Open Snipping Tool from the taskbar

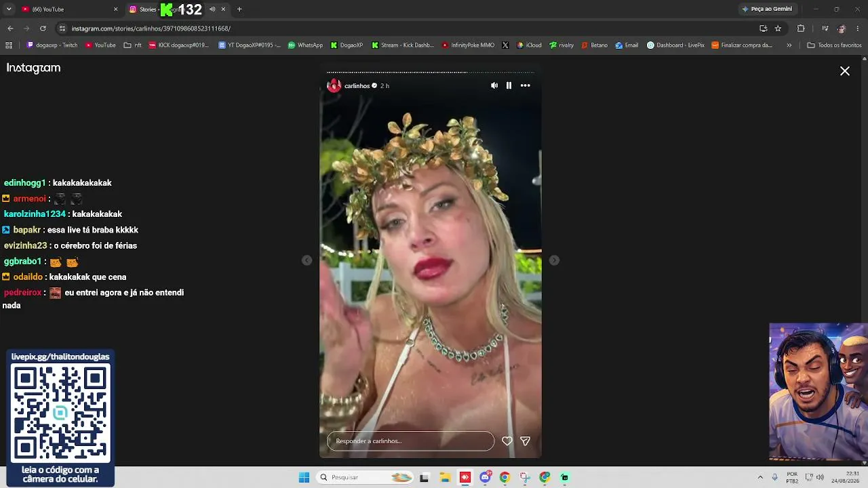point(525,477)
